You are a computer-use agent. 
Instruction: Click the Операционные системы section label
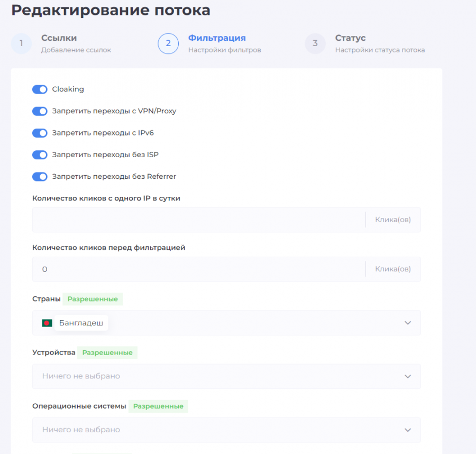pos(79,406)
